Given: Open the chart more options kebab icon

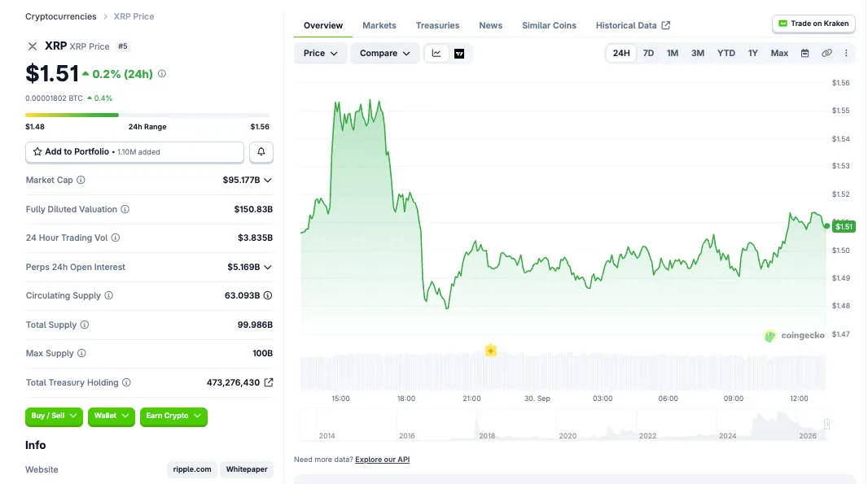Looking at the screenshot, I should [846, 53].
